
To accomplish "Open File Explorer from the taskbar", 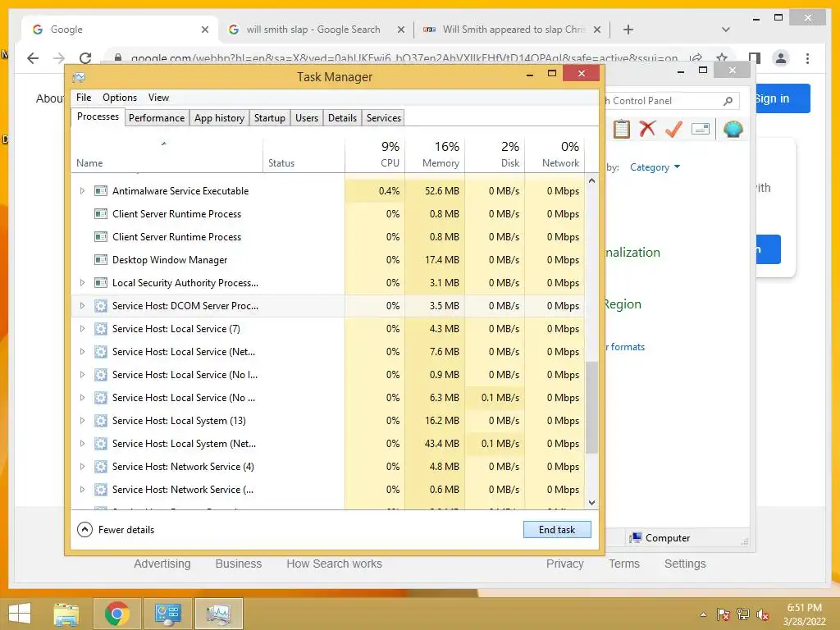I will point(66,614).
